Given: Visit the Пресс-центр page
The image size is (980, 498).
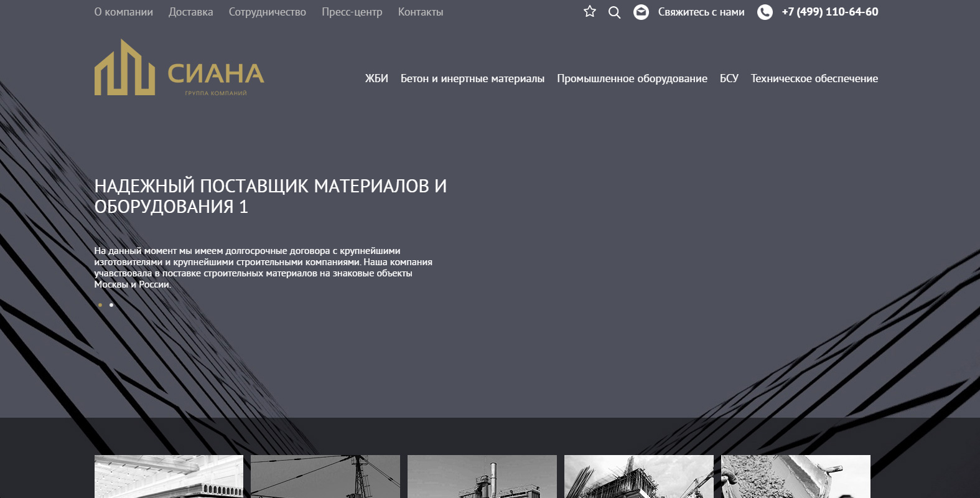Looking at the screenshot, I should pyautogui.click(x=352, y=12).
